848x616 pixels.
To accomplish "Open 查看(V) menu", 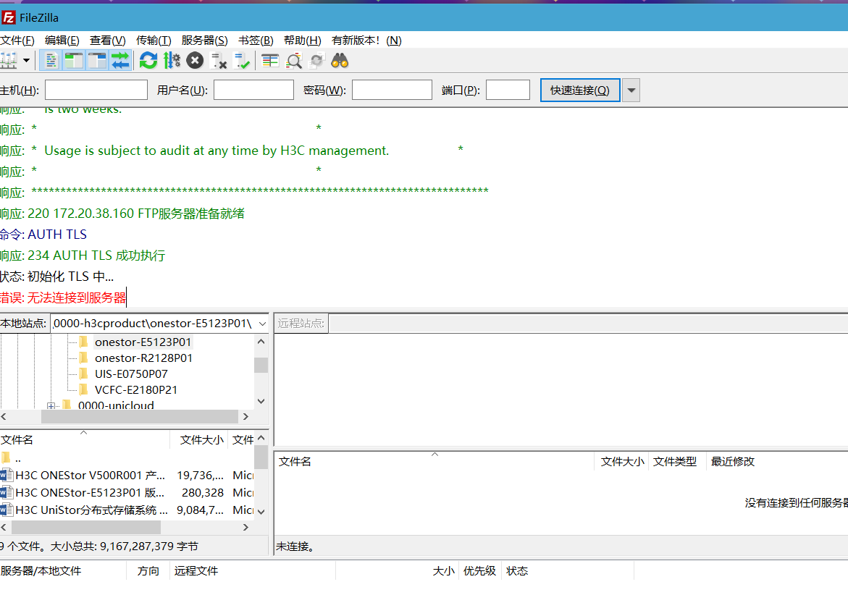I will (108, 41).
